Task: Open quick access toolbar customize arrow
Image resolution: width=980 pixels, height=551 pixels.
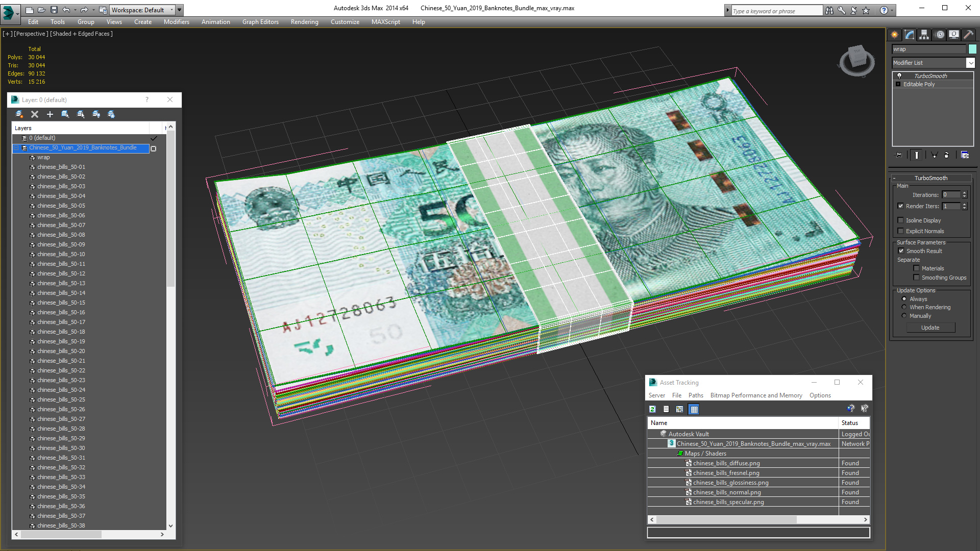Action: pos(180,10)
